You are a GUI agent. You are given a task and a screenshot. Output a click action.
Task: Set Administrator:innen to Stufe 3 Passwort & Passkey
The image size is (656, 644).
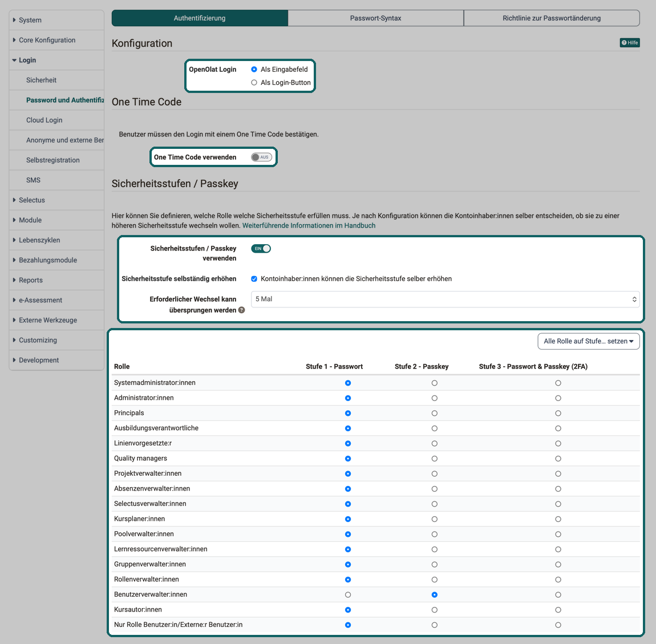click(558, 398)
